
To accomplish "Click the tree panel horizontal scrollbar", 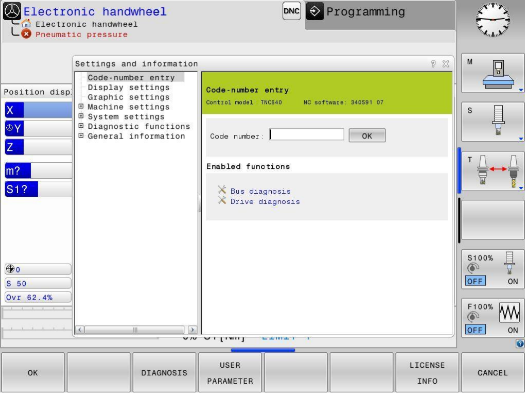I will coord(136,330).
